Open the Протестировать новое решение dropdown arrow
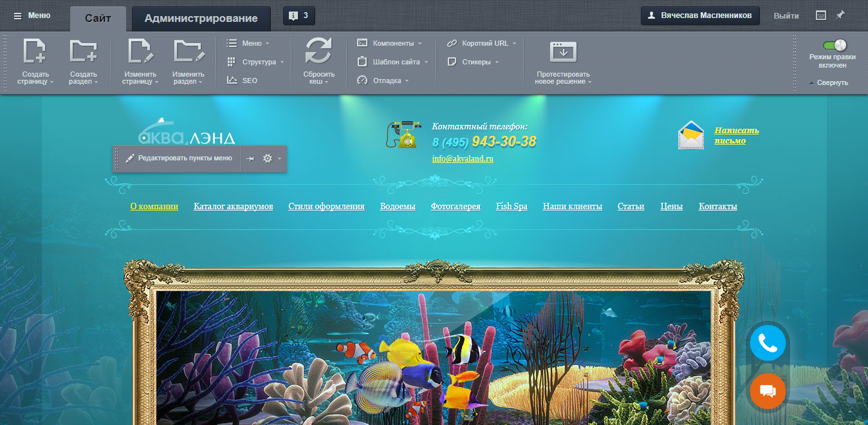This screenshot has width=868, height=425. click(x=589, y=82)
